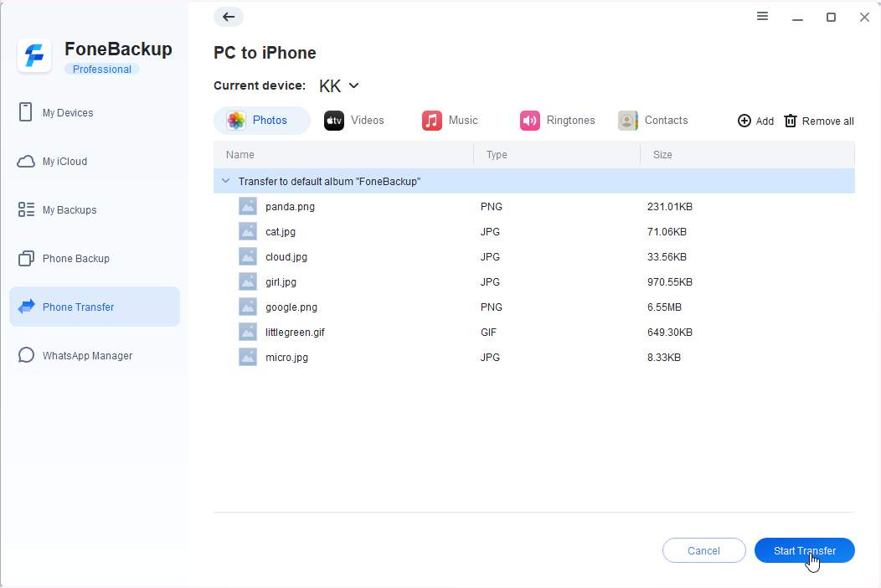Click the 6.55MB size value
881x588 pixels.
point(664,307)
